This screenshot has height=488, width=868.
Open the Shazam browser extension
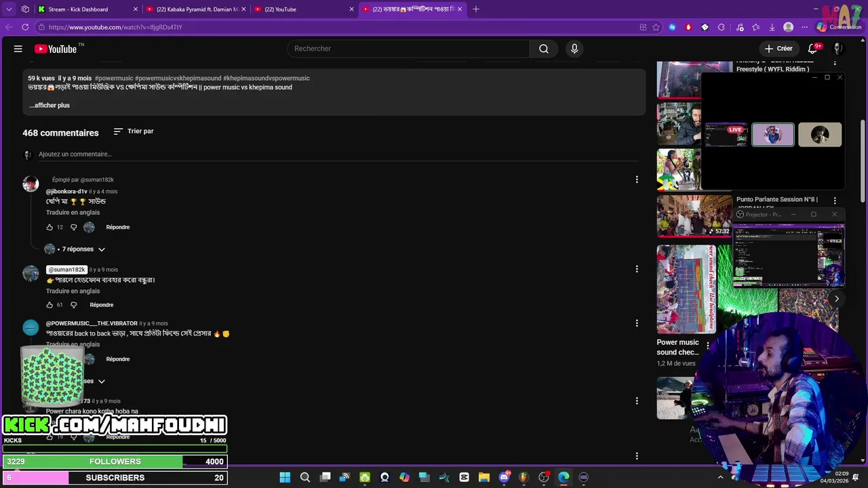tap(672, 27)
